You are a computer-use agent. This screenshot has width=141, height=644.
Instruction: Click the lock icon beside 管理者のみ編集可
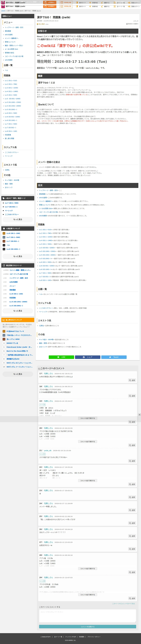(127, 24)
